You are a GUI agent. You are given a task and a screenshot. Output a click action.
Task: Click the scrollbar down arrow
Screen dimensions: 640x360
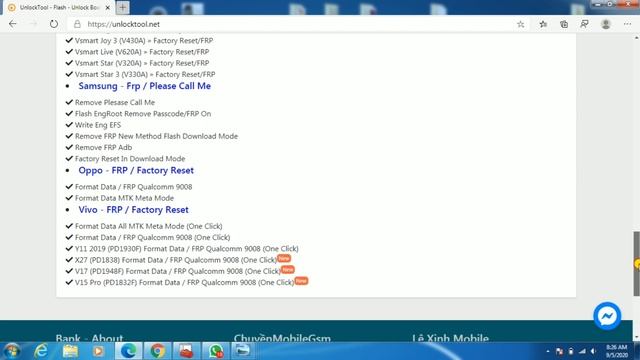pyautogui.click(x=636, y=338)
